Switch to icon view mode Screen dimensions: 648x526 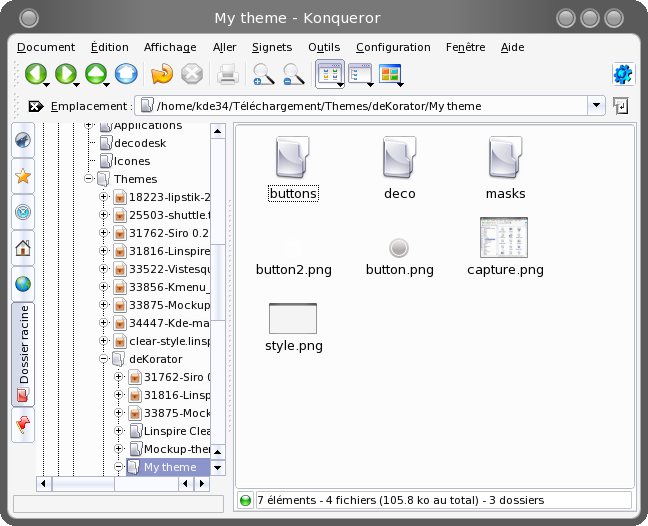click(x=329, y=74)
